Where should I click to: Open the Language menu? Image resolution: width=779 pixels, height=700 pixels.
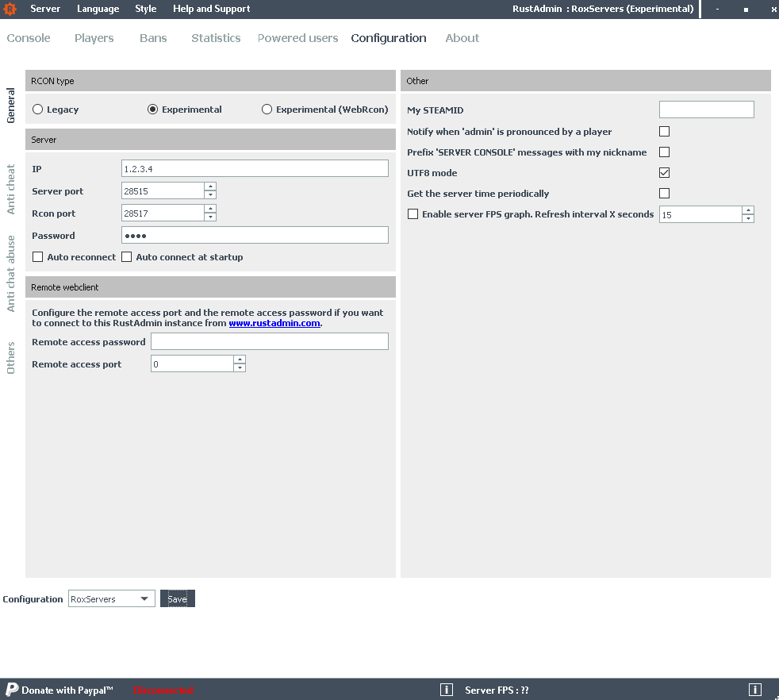click(98, 9)
